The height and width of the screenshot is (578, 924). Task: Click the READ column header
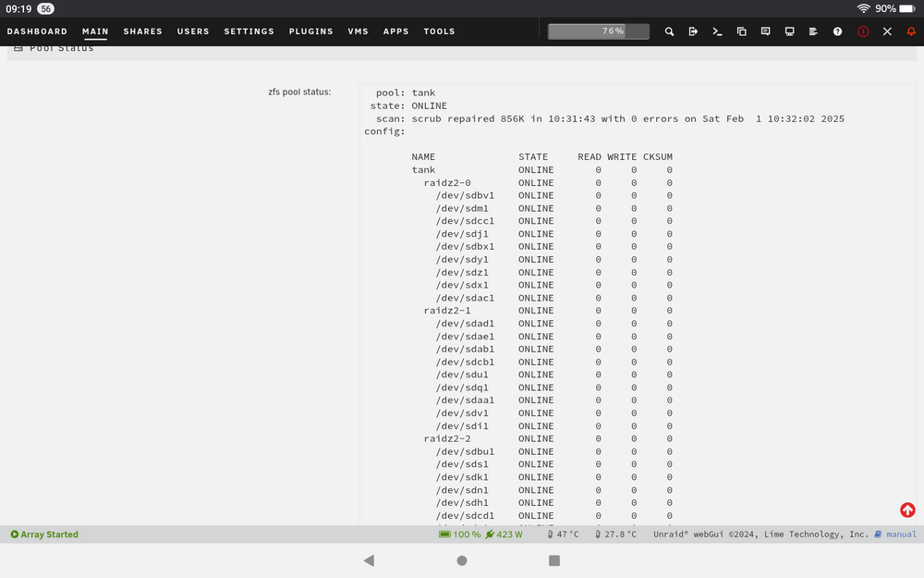pos(590,157)
